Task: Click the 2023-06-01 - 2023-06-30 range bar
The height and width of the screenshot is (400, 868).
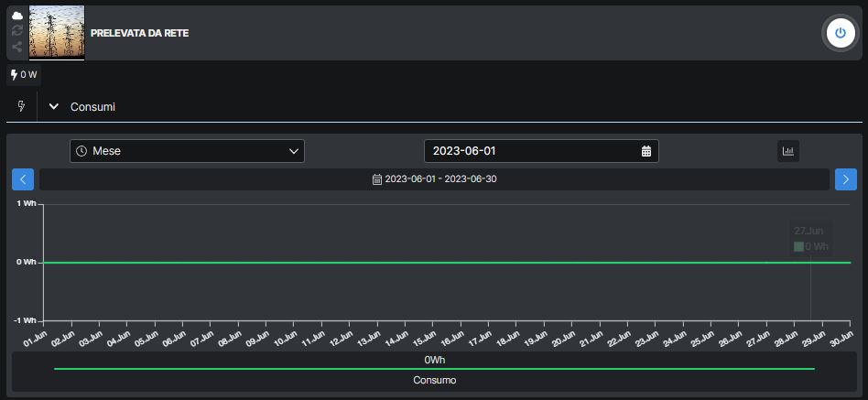Action: [x=434, y=179]
